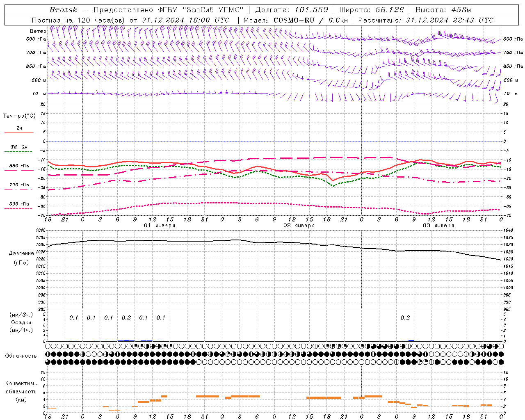Click the "(мм/3ч.)" precipitation unit label

point(21,315)
